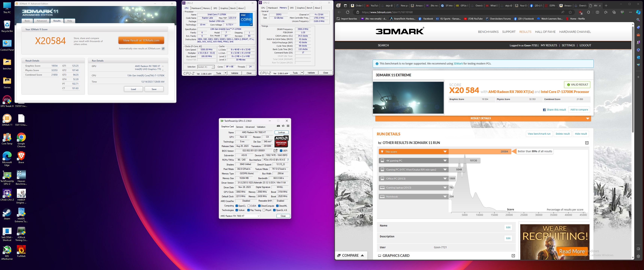This screenshot has height=270, width=644.
Task: Expand the orange RESULT DETAILS bar
Action: pos(483,118)
